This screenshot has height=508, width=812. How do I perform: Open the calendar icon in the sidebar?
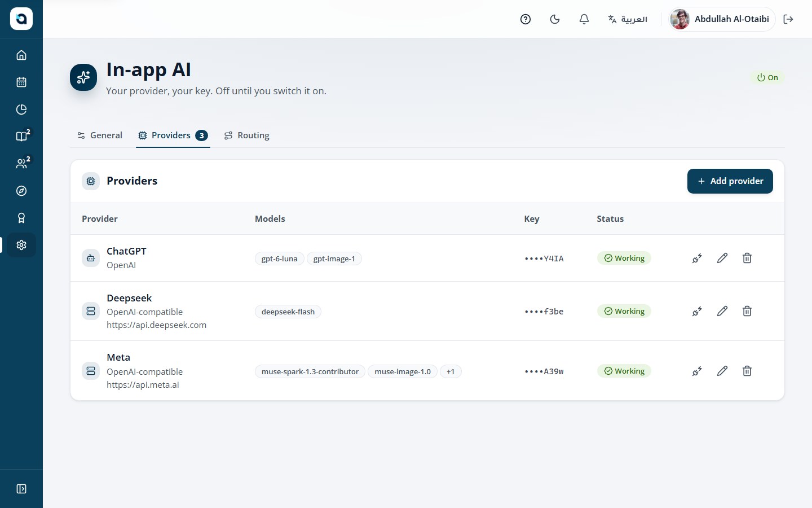coord(21,82)
